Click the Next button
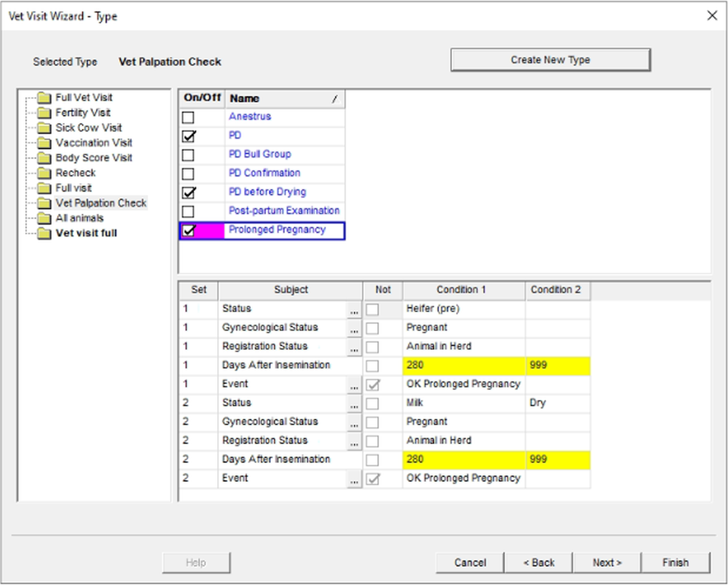This screenshot has height=586, width=728. (x=606, y=563)
